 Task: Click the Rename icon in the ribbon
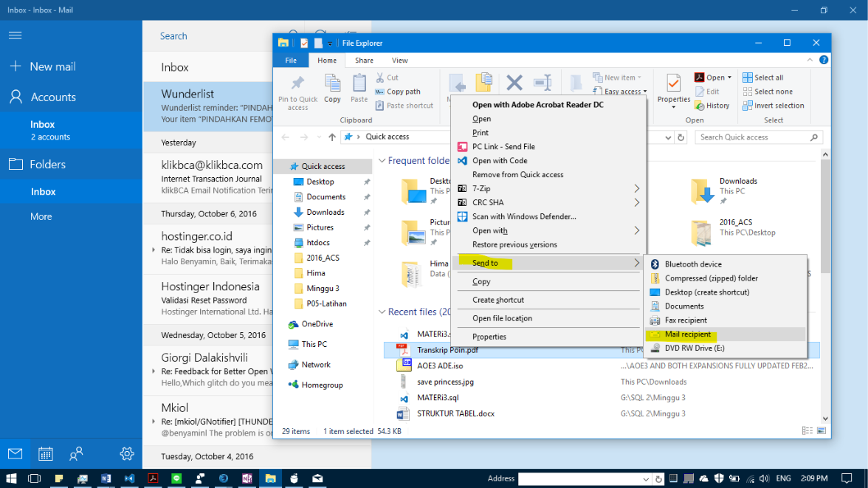click(542, 83)
